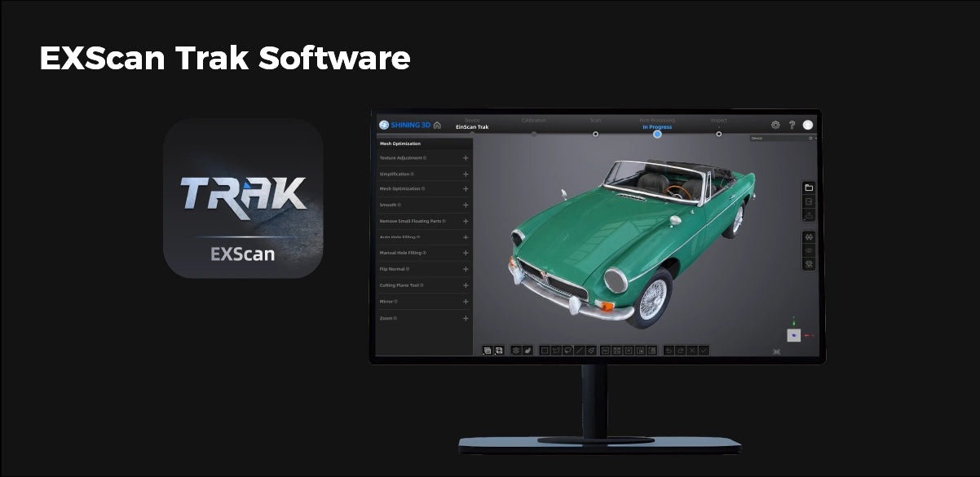Click the Texture Adjustment label
Viewport: 980px width, 477px height.
point(401,158)
